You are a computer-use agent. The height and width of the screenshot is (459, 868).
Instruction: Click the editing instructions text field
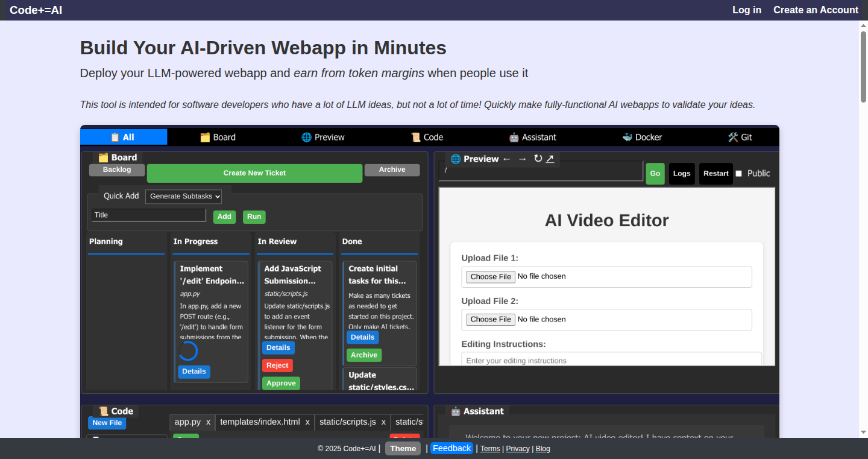coord(612,359)
